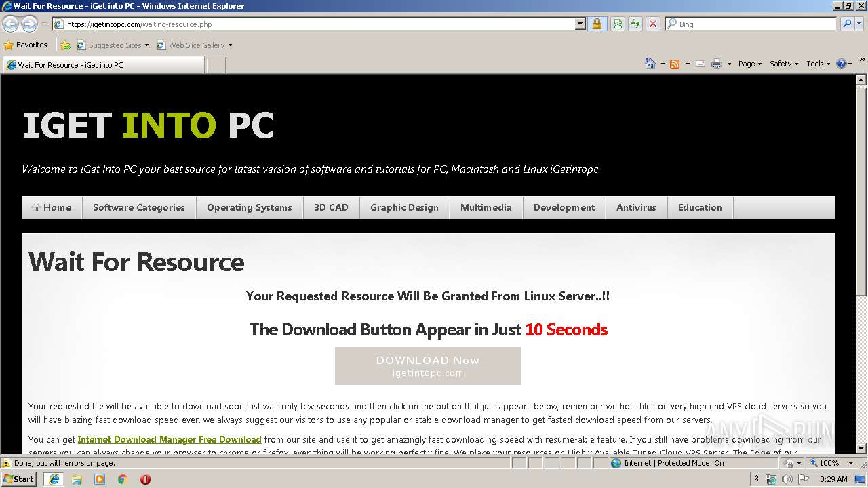The image size is (868, 488).
Task: Follow Internet Download Manager Free Download link
Action: click(170, 440)
